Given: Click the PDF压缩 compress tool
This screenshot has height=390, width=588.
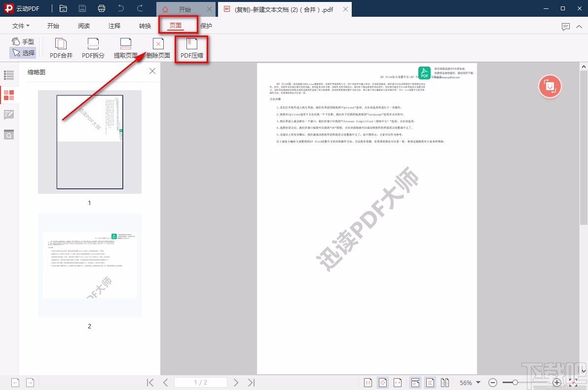Looking at the screenshot, I should tap(191, 48).
